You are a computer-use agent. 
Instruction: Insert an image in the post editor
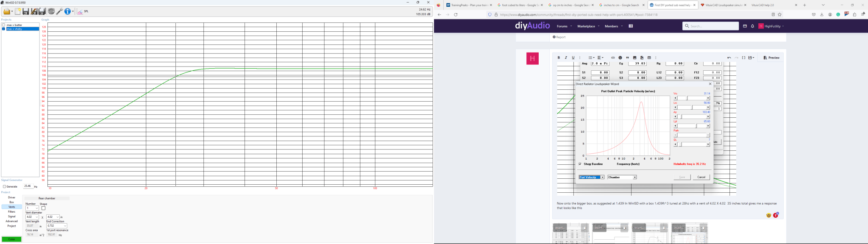(634, 58)
